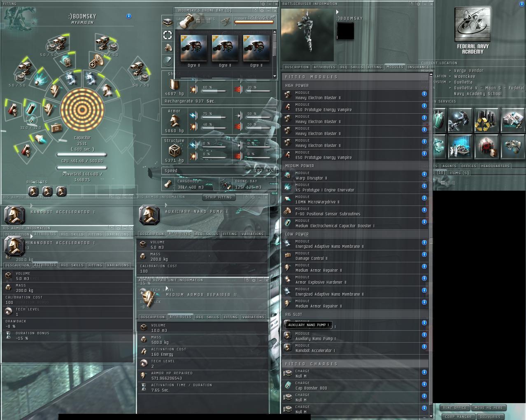Viewport: 526px width, 420px height.
Task: Follow the Woenckee constellation link
Action: (465, 76)
